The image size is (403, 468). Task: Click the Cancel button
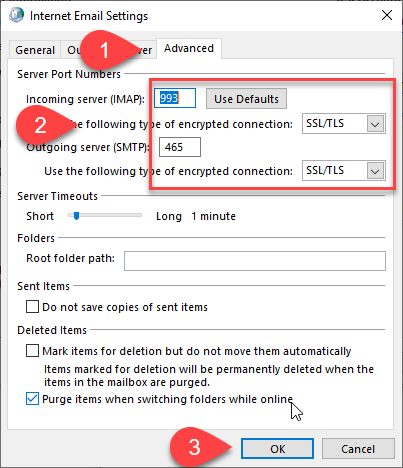point(358,449)
